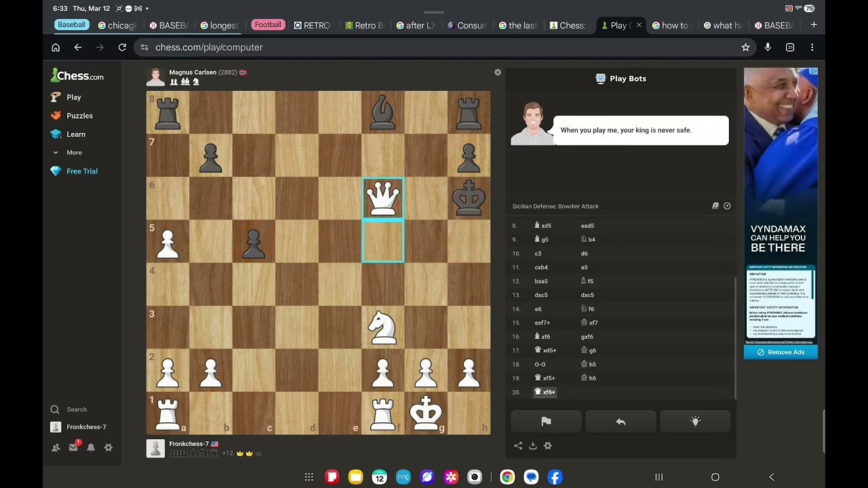868x488 pixels.
Task: Click the browser home icon
Action: (56, 47)
